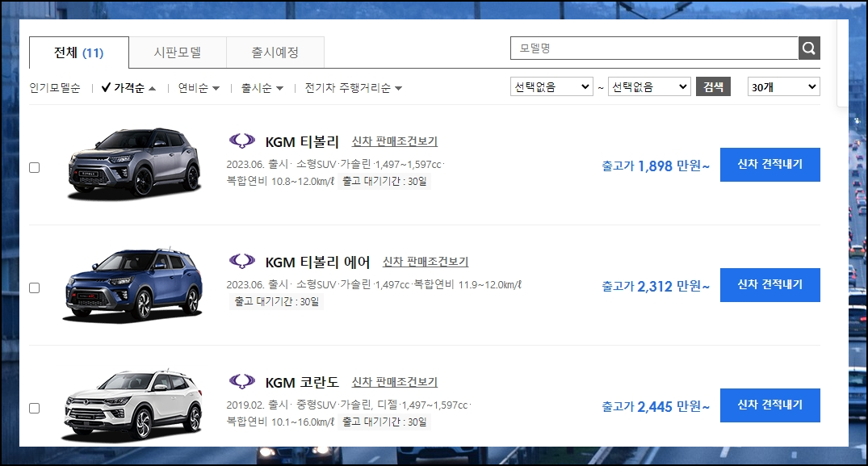This screenshot has height=466, width=868.
Task: Click the magnifier search icon button
Action: coord(809,48)
